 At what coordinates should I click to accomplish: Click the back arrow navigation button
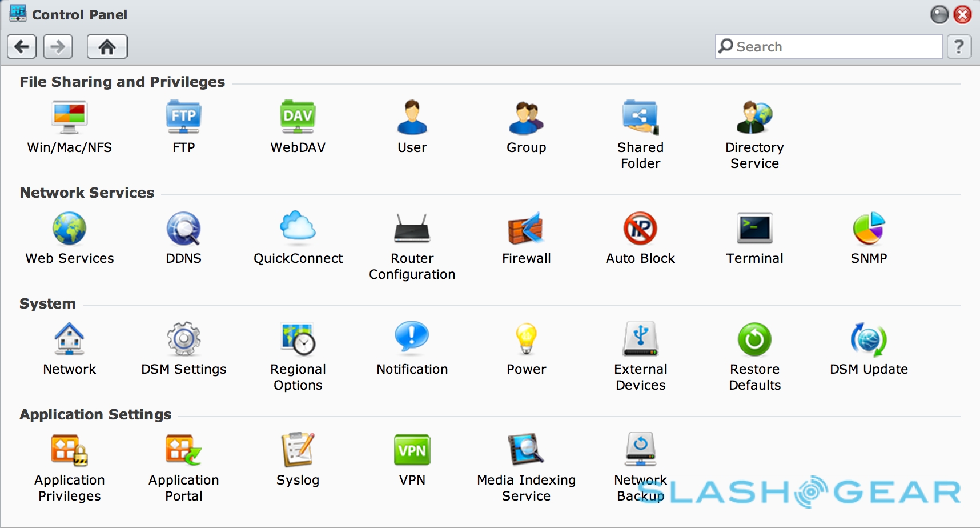coord(22,47)
